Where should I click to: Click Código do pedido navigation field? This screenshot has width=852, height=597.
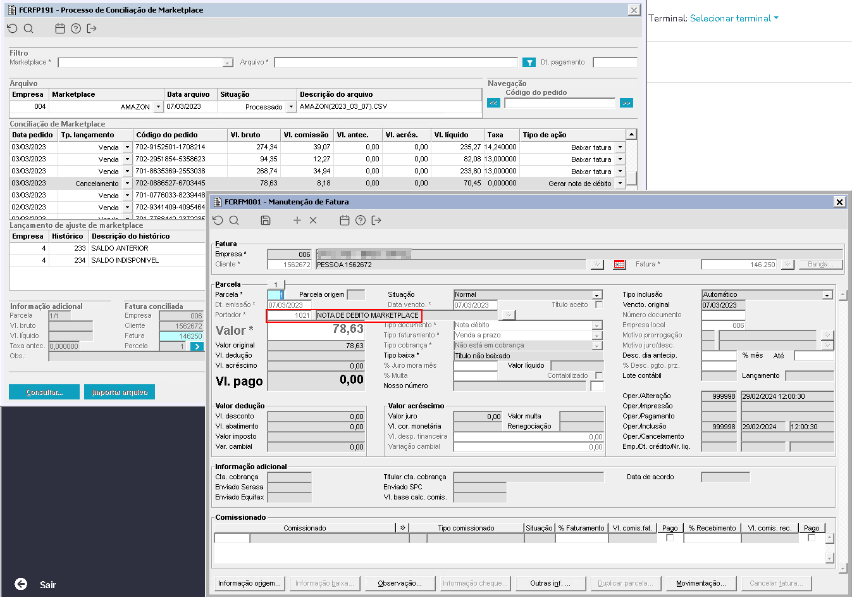coord(560,103)
